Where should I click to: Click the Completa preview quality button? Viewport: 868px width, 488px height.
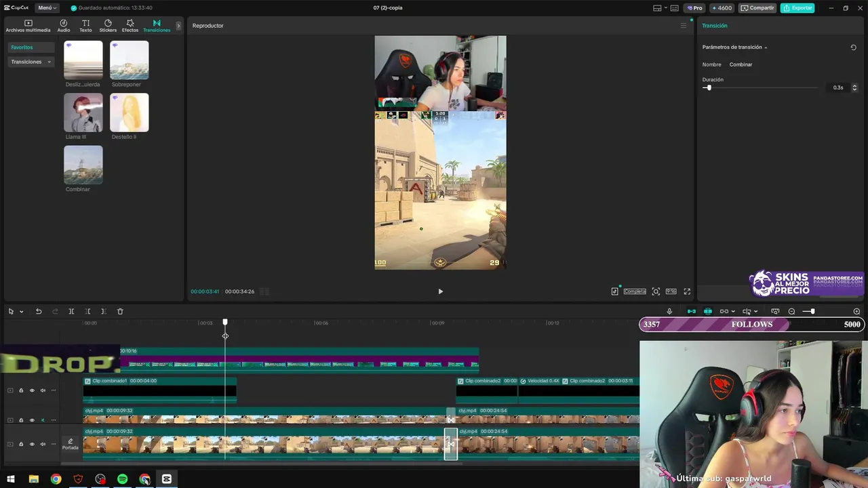[635, 291]
